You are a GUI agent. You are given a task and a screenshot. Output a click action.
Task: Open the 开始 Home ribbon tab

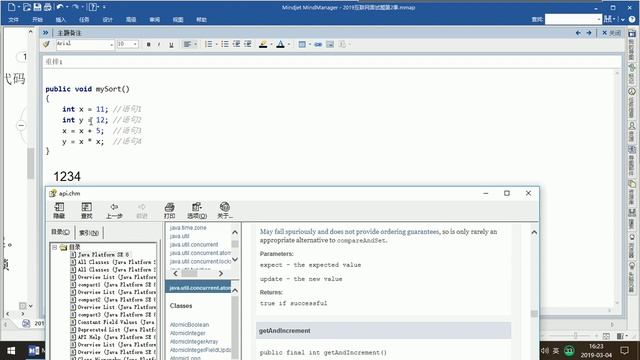point(38,20)
